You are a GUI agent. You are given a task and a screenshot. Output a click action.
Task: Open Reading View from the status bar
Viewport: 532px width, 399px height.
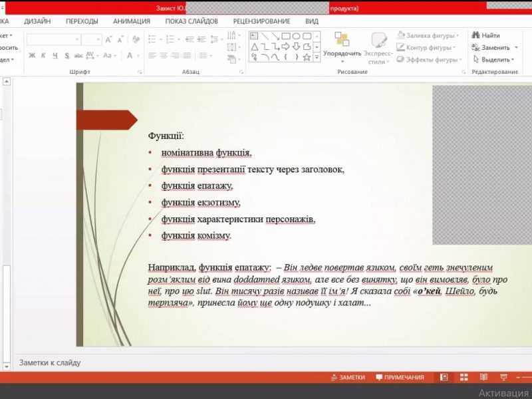[x=483, y=377]
